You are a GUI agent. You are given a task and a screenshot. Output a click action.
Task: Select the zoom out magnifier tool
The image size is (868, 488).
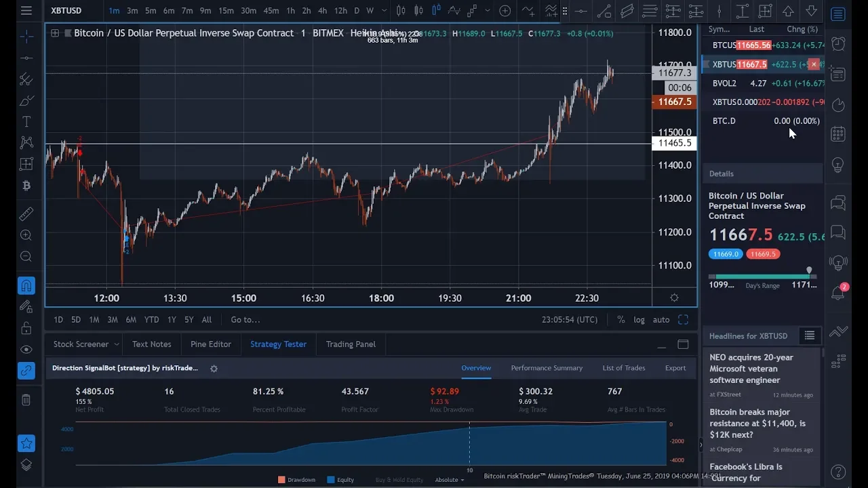(x=26, y=257)
